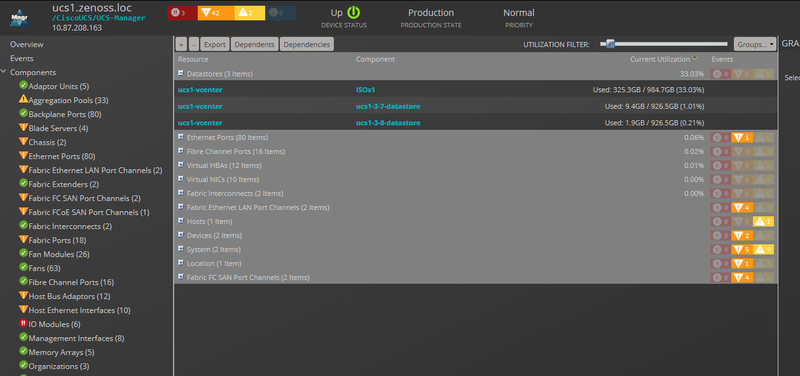Expand the Virtual NICs (10 Items) group
Screen dimensions: 800x376
[x=181, y=180]
